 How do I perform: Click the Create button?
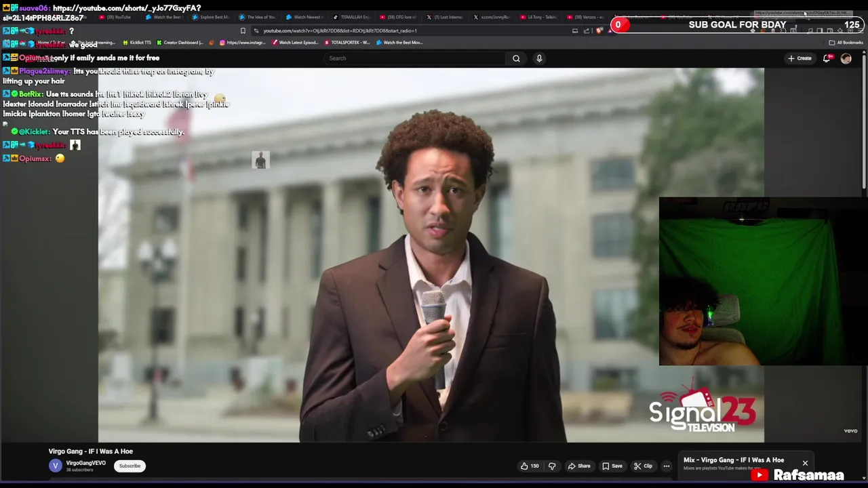800,58
